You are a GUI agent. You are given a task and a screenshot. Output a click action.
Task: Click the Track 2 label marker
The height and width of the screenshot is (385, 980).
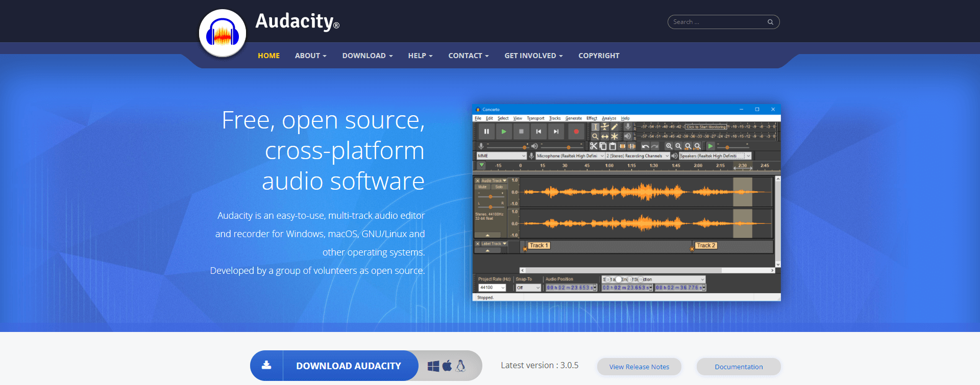[x=706, y=245]
